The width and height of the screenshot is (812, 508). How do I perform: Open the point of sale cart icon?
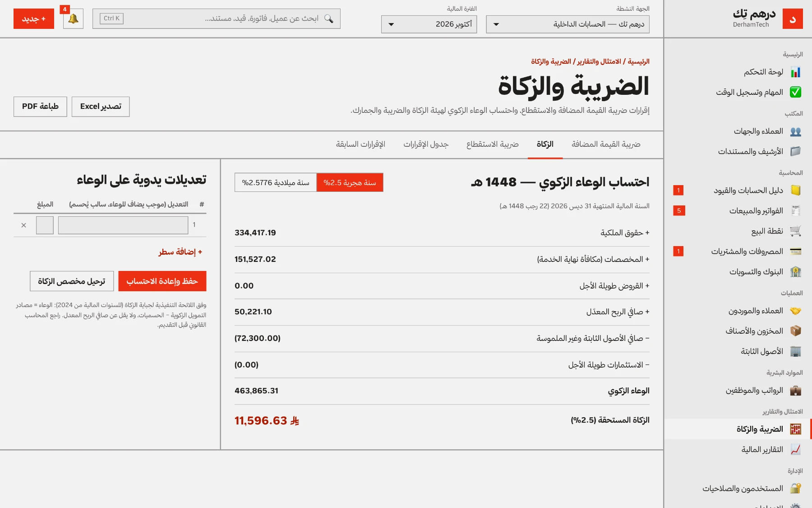tap(795, 231)
